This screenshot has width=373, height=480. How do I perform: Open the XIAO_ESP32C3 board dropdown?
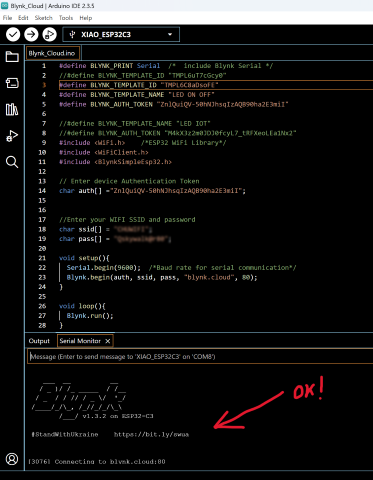pos(121,34)
